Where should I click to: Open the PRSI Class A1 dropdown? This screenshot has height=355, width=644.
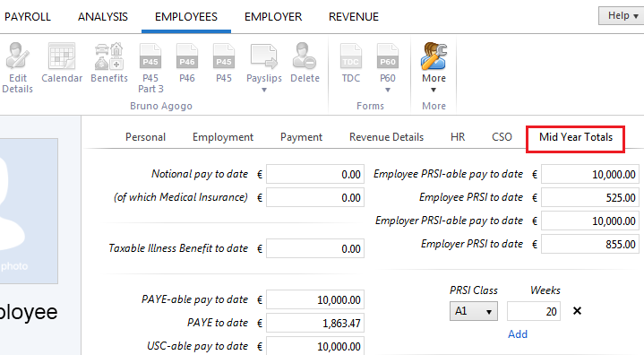click(474, 311)
